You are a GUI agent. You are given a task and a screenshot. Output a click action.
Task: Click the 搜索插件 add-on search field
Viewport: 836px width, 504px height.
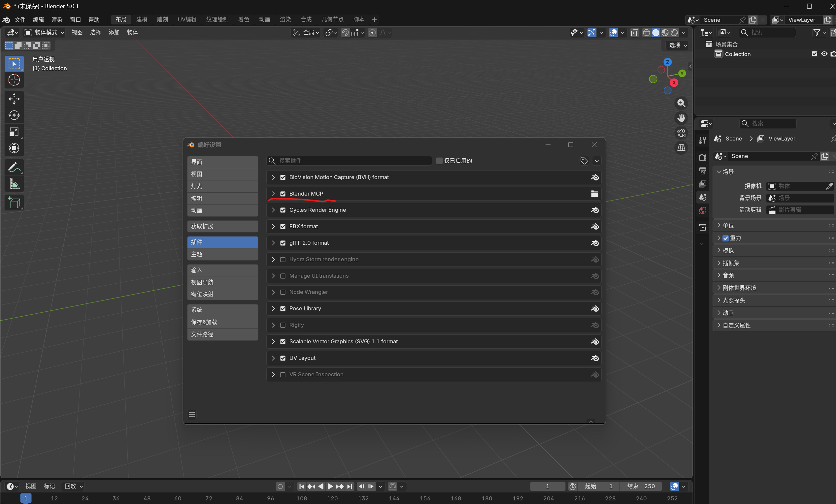click(x=349, y=161)
